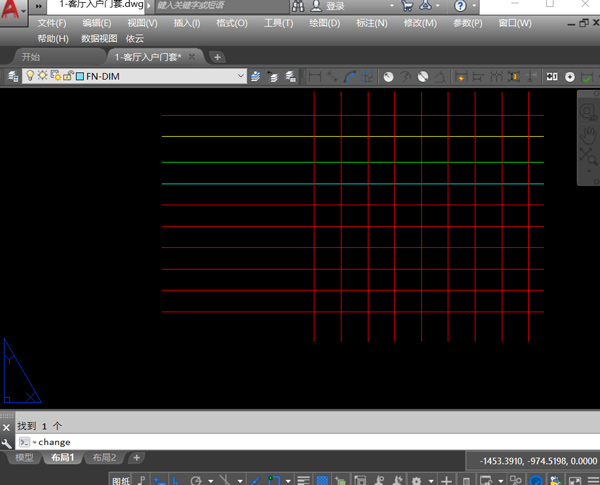Click the command line customize wrench icon
This screenshot has height=485, width=600.
click(7, 442)
